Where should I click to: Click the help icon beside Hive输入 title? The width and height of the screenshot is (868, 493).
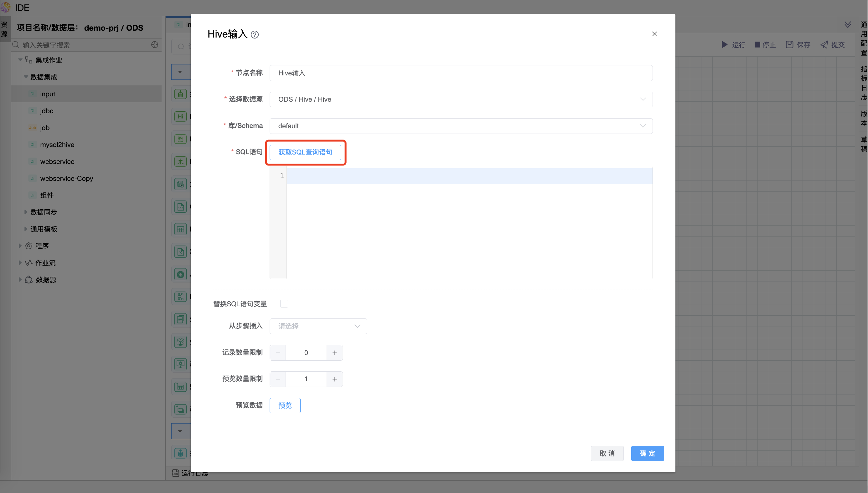(255, 34)
